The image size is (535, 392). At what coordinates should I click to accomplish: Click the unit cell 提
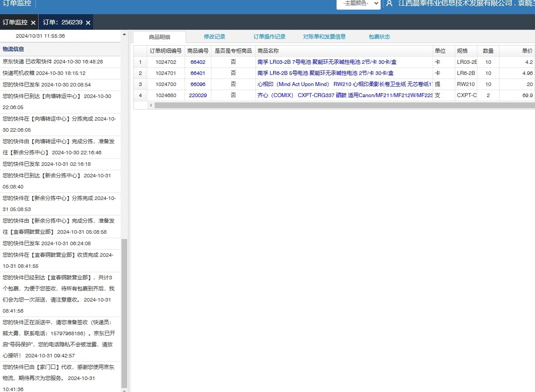444,84
